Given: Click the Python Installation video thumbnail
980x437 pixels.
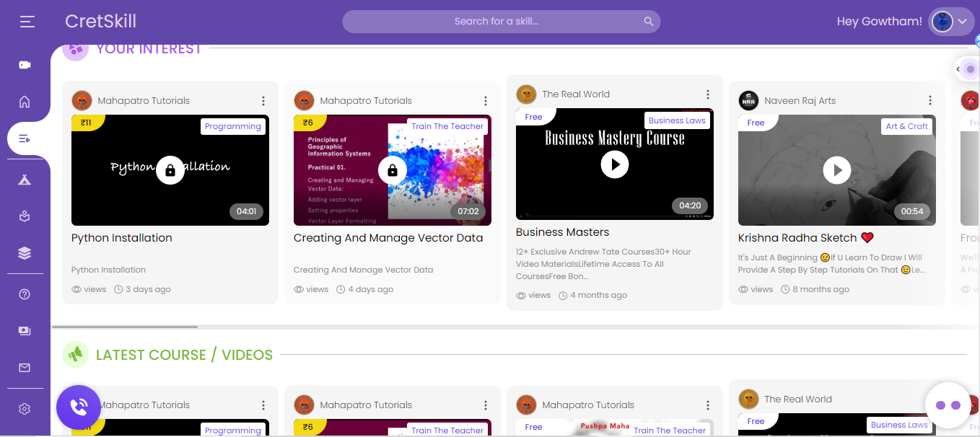Looking at the screenshot, I should [170, 170].
